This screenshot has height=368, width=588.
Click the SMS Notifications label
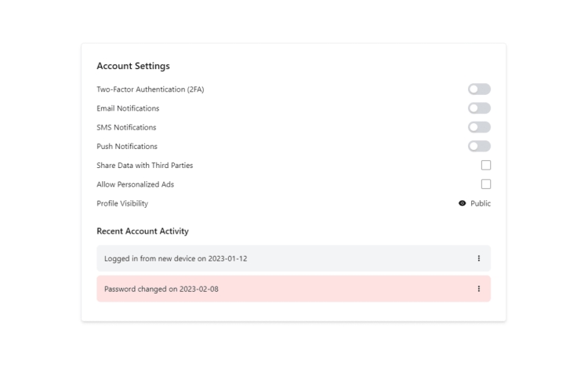(126, 128)
